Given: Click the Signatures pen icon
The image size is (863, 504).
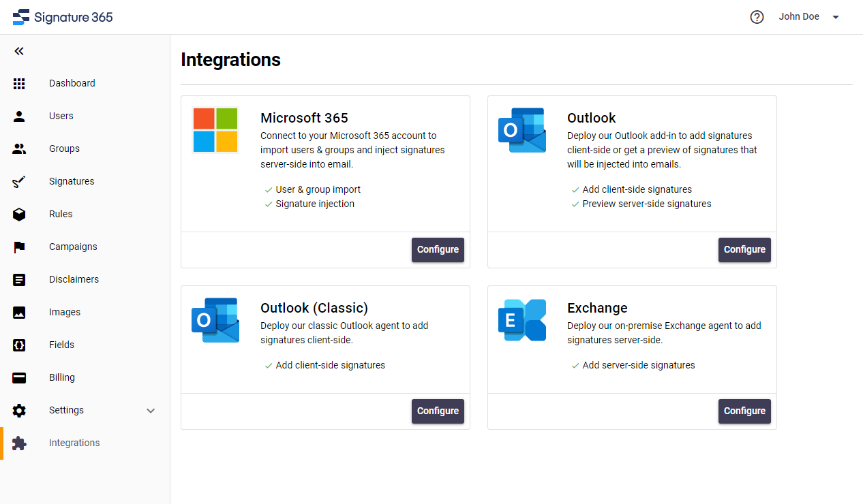Looking at the screenshot, I should (x=19, y=182).
